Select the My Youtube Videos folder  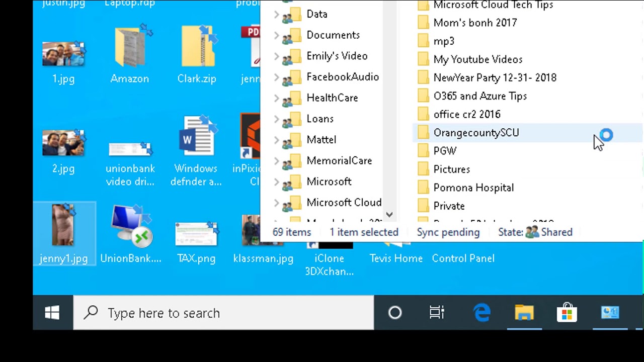(x=478, y=59)
